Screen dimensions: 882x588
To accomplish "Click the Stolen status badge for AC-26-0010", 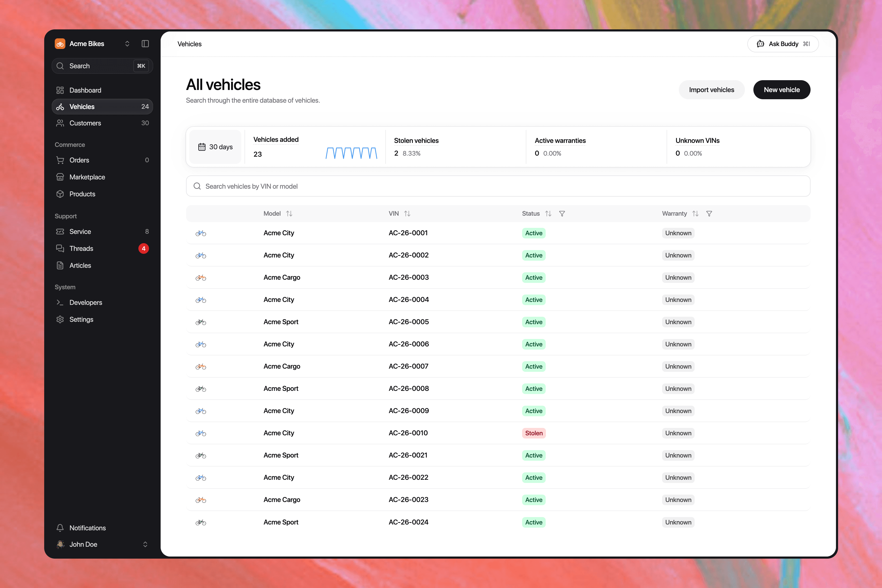I will coord(534,433).
